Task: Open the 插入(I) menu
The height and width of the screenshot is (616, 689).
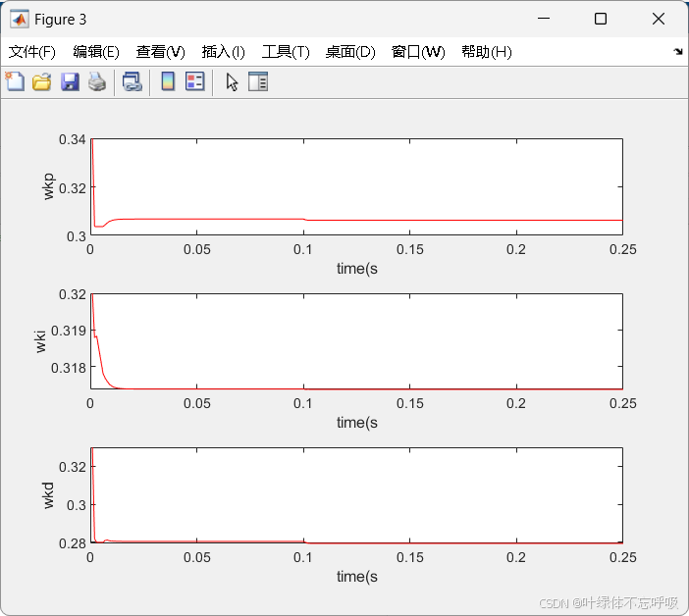Action: (x=223, y=52)
